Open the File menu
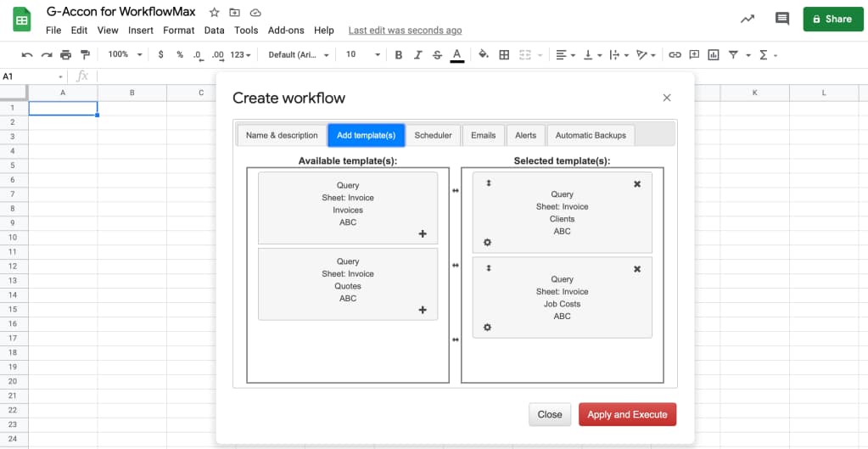This screenshot has width=868, height=449. pyautogui.click(x=53, y=31)
